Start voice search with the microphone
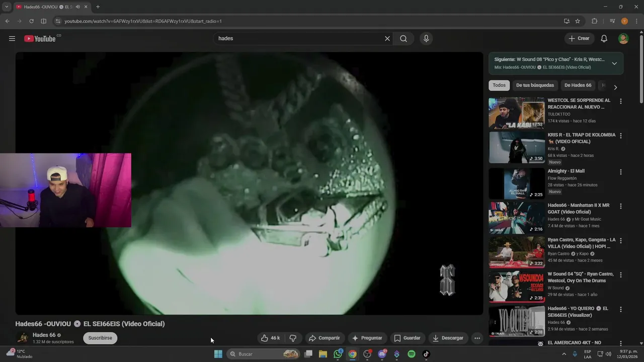Viewport: 644px width, 362px height. pyautogui.click(x=426, y=39)
